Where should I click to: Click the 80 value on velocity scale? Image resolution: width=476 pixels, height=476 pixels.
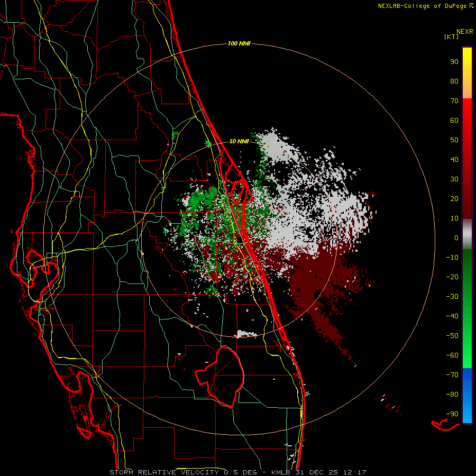454,81
